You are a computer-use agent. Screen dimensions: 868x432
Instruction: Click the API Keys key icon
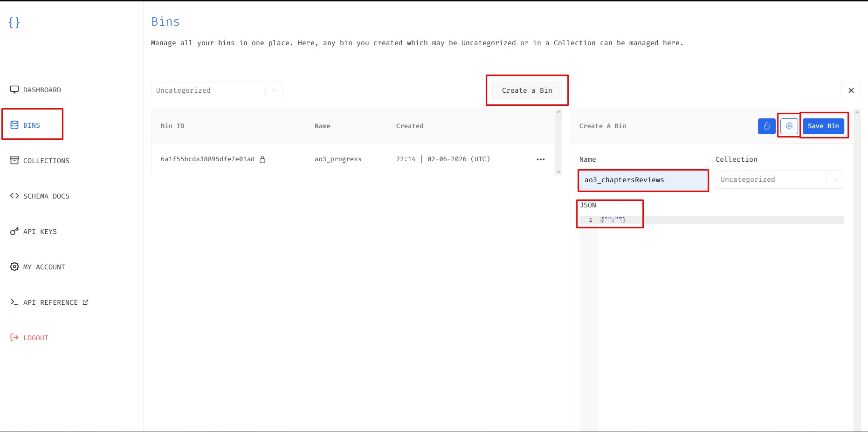point(14,231)
